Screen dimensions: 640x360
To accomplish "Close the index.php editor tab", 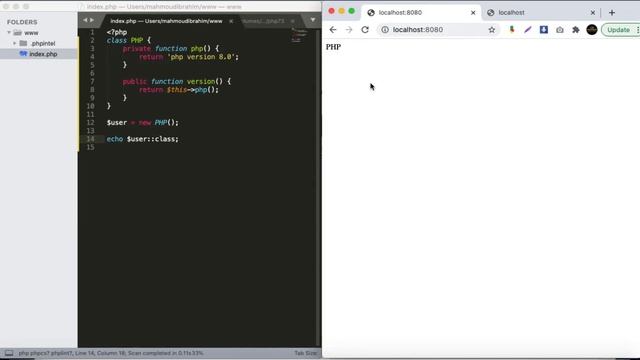I will click(231, 21).
